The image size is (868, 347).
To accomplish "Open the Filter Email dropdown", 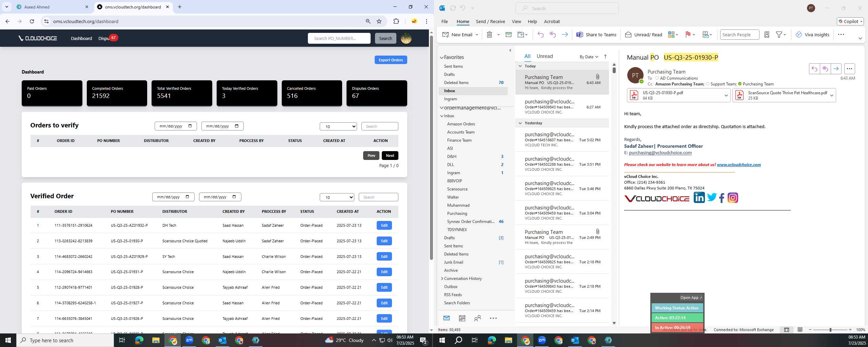I will [781, 35].
